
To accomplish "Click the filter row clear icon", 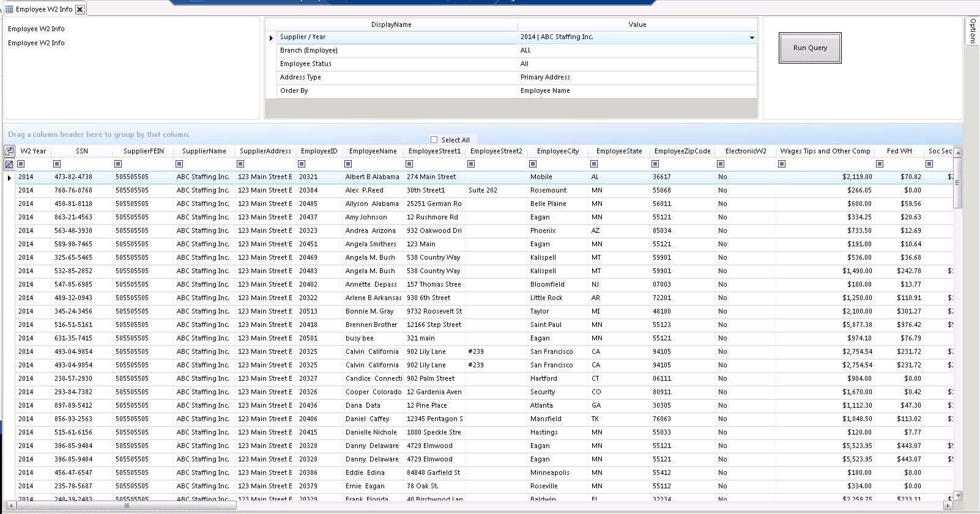I will click(9, 164).
